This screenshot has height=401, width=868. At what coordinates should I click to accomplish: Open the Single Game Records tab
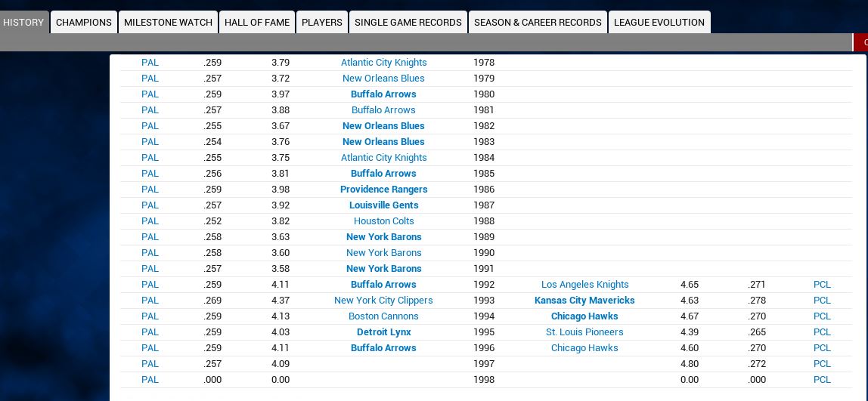click(x=408, y=23)
